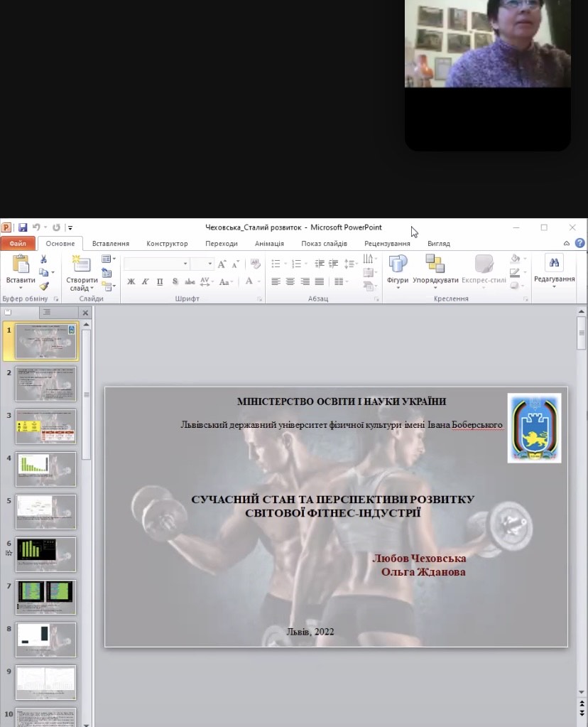Expand the Створити слайд dropdown arrow
Screen dimensions: 588x727
pyautogui.click(x=93, y=289)
